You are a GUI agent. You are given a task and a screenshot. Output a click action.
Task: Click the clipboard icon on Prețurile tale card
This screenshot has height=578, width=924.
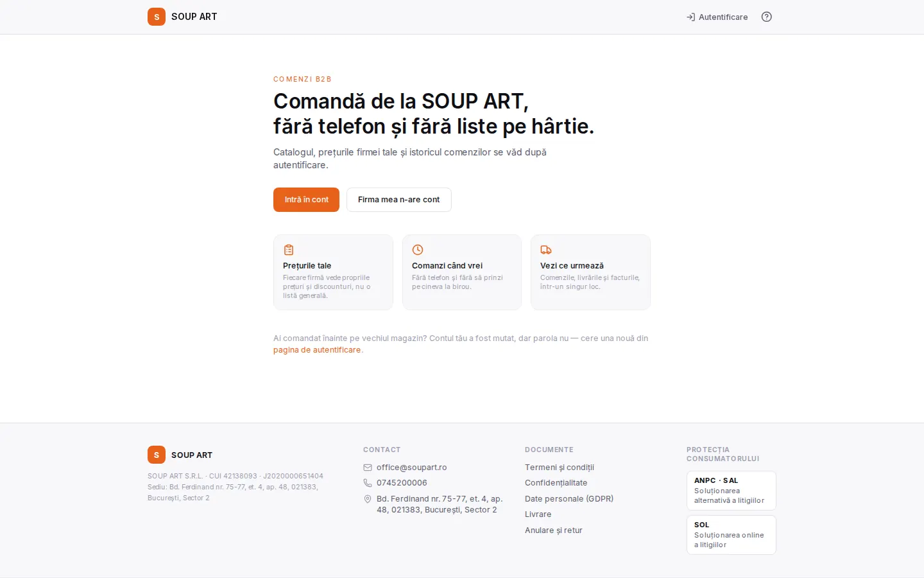click(289, 250)
